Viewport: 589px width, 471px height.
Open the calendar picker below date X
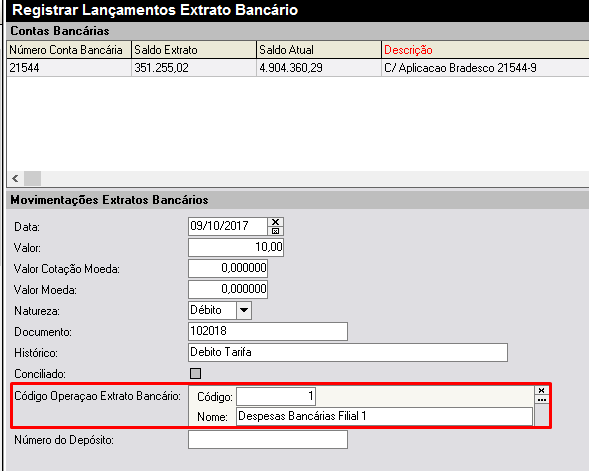(x=275, y=231)
